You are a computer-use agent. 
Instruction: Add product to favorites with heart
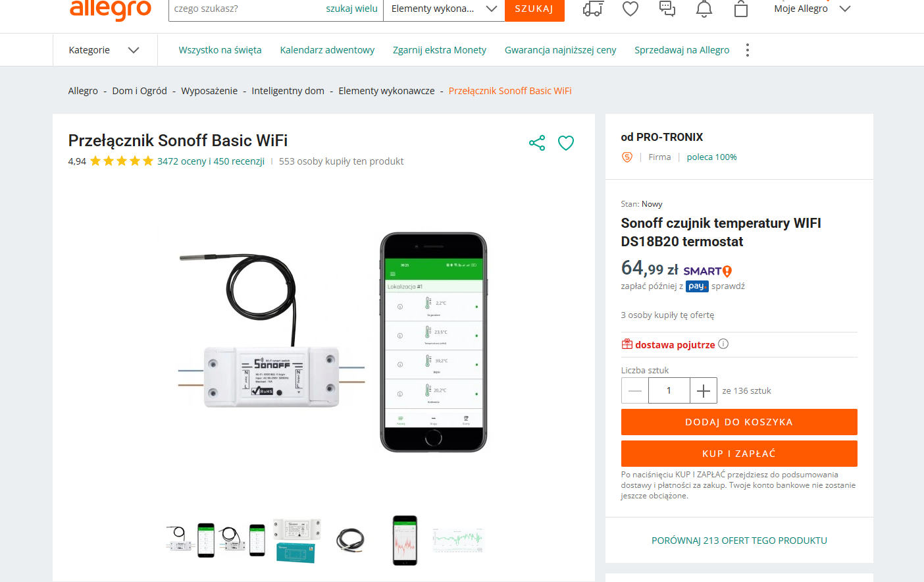click(566, 143)
